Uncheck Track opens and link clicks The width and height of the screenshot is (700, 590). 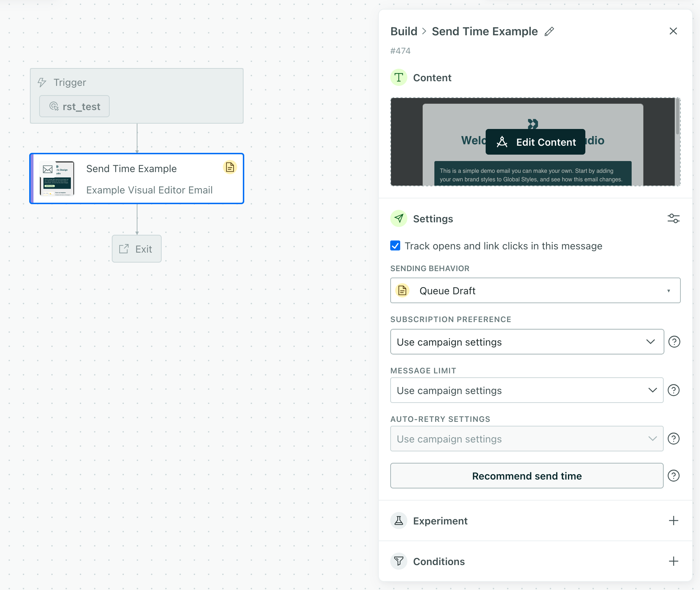(x=395, y=246)
